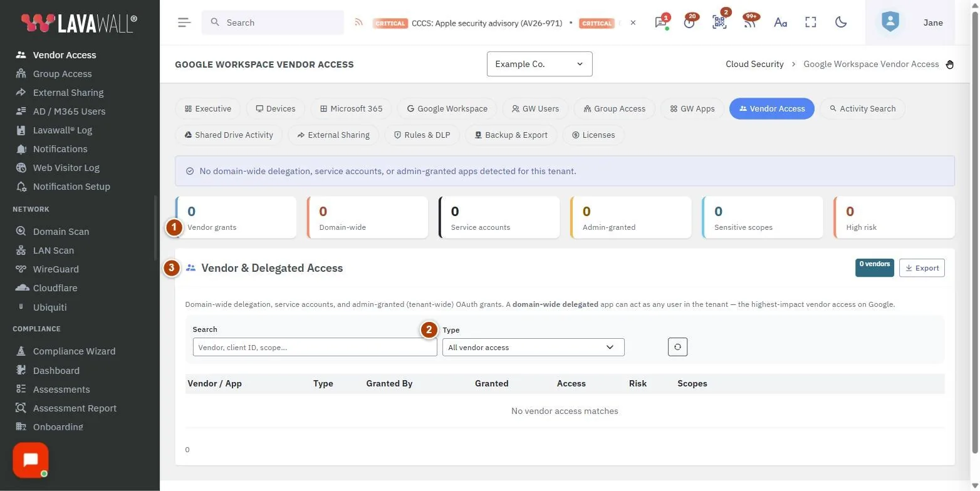Expand the Example Co. tenant dropdown
Image resolution: width=980 pixels, height=491 pixels.
coord(540,64)
